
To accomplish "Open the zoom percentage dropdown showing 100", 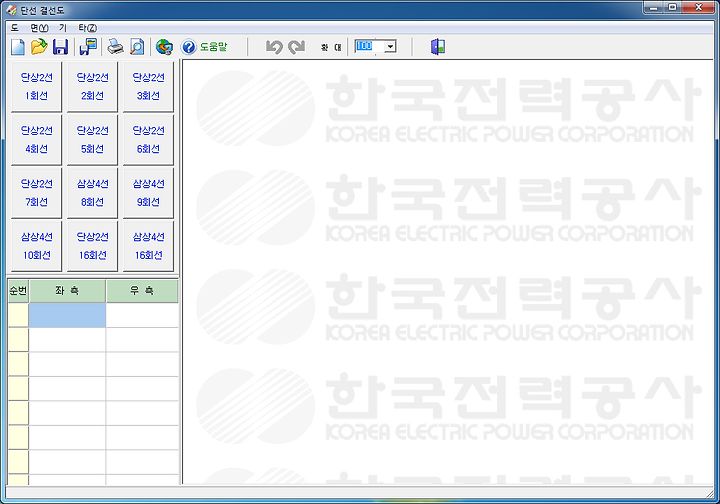I will point(390,46).
